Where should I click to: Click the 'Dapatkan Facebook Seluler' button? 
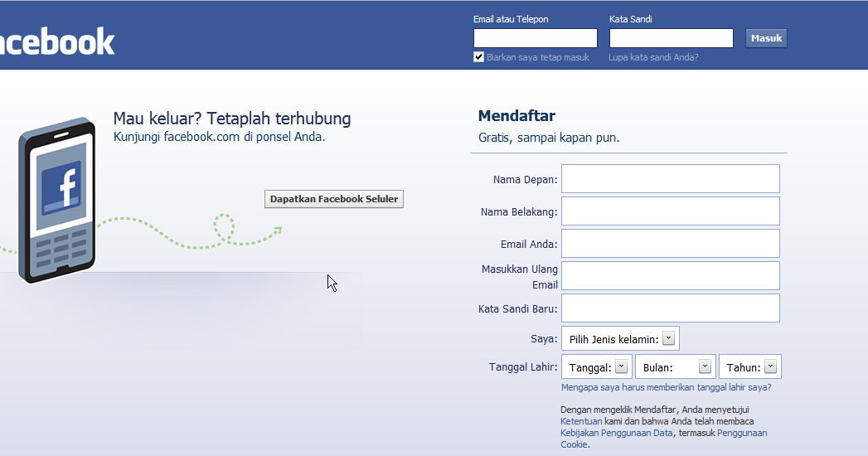(x=334, y=199)
